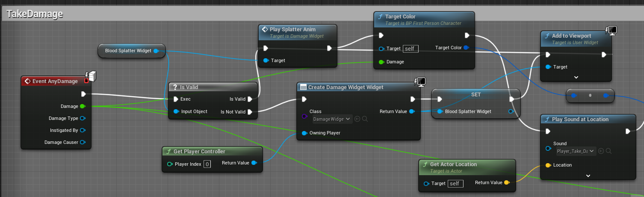The width and height of the screenshot is (644, 197).
Task: Click the browse icon beside the Sound asset
Action: [x=609, y=151]
